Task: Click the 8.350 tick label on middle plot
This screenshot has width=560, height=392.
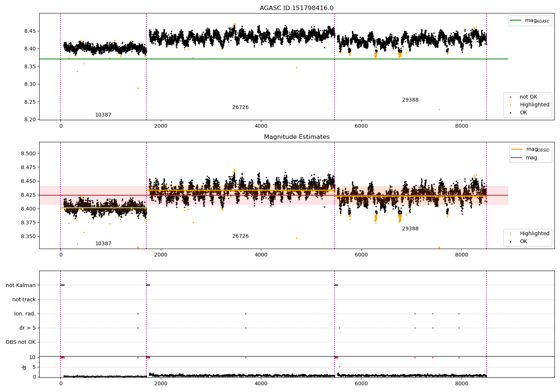Action: coord(28,237)
